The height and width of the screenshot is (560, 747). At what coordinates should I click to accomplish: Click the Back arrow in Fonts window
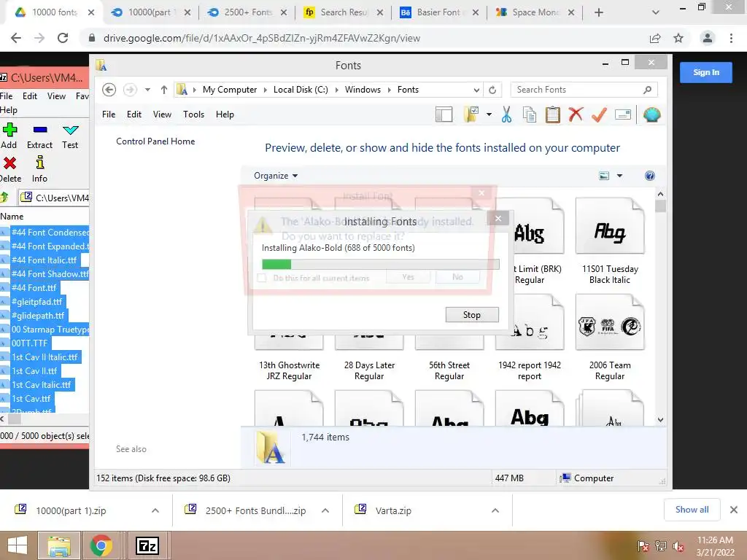[x=109, y=90]
